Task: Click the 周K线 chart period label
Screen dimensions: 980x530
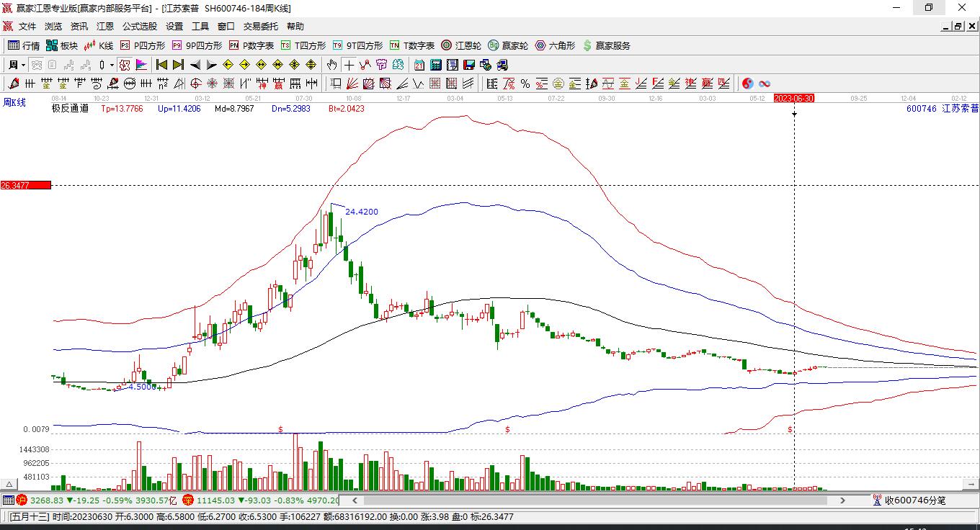Action: pos(14,102)
